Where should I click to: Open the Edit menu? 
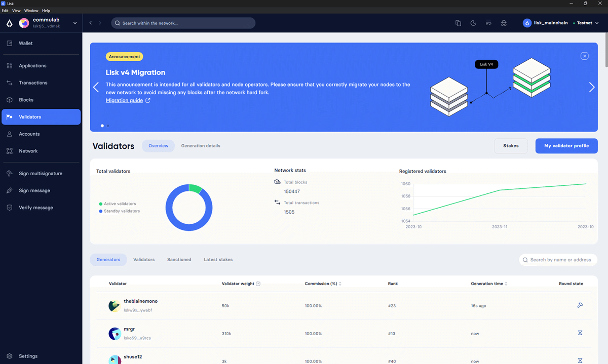[x=5, y=11]
